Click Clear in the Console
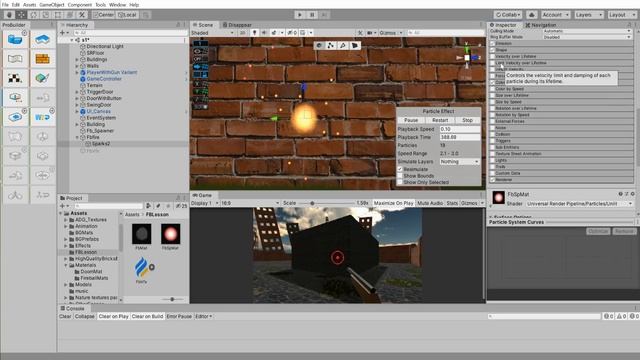 click(65, 316)
